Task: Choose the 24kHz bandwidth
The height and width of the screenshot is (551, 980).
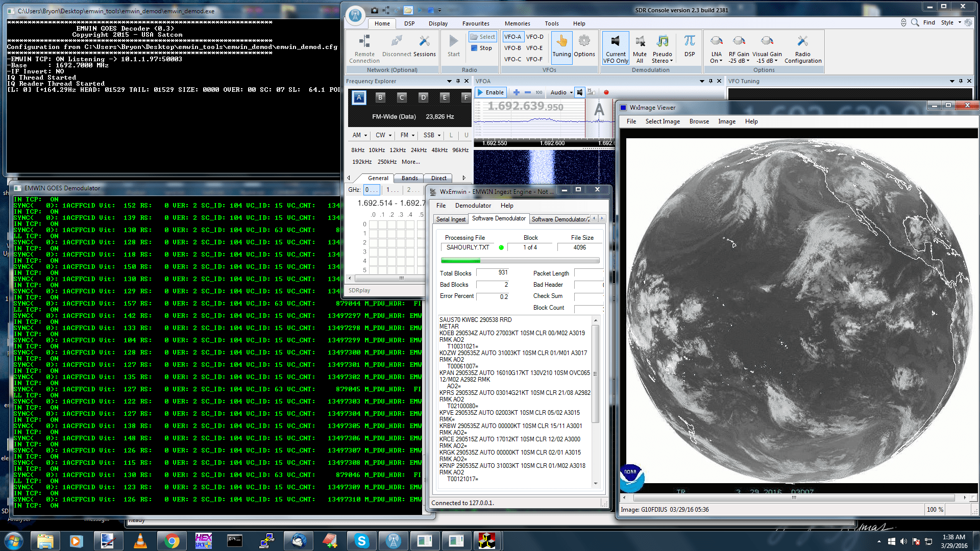Action: click(419, 150)
